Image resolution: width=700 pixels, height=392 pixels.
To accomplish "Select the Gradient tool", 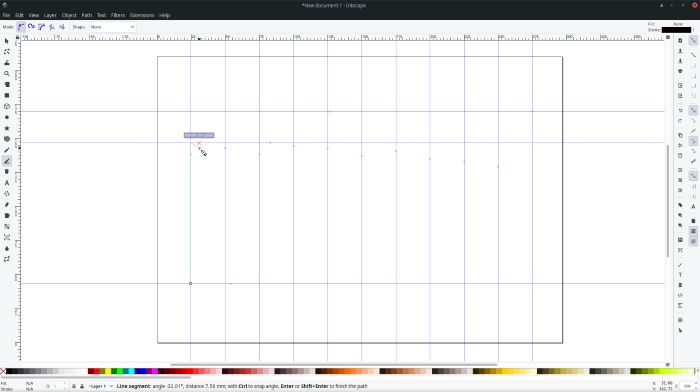I will [x=7, y=226].
